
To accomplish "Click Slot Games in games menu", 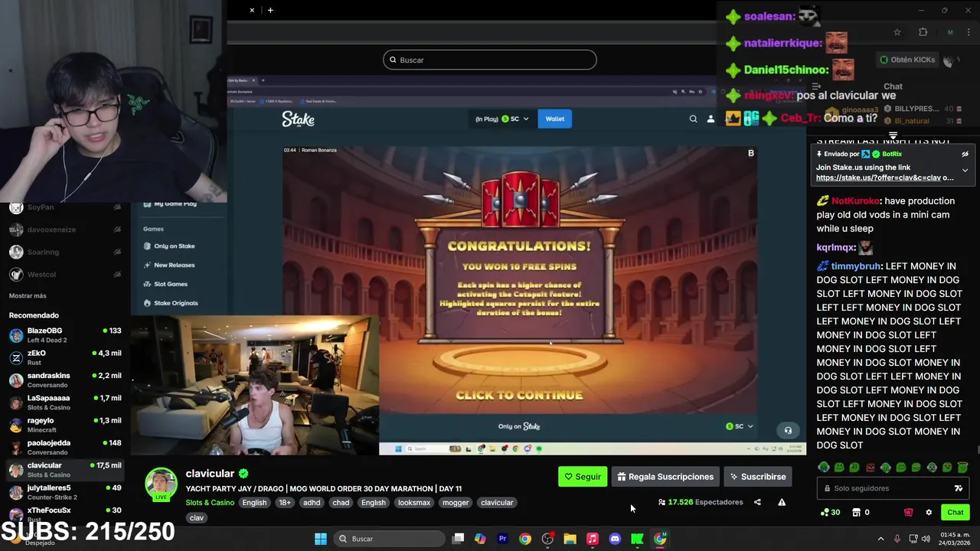I will pos(165,284).
